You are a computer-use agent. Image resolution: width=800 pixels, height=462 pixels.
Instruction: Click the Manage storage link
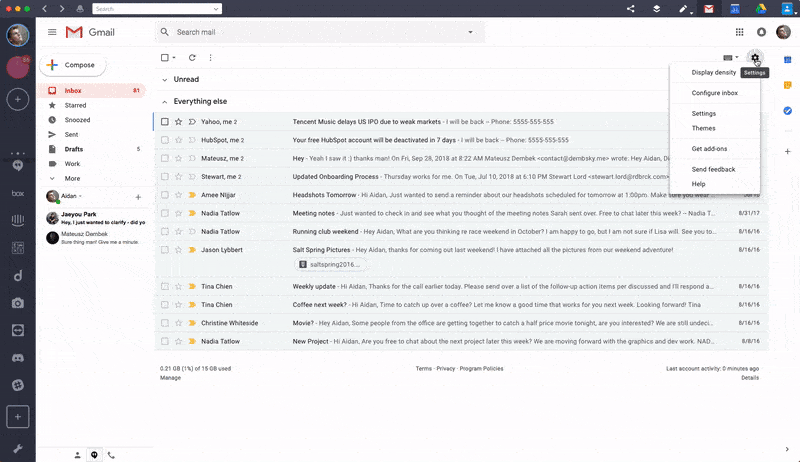click(x=170, y=378)
